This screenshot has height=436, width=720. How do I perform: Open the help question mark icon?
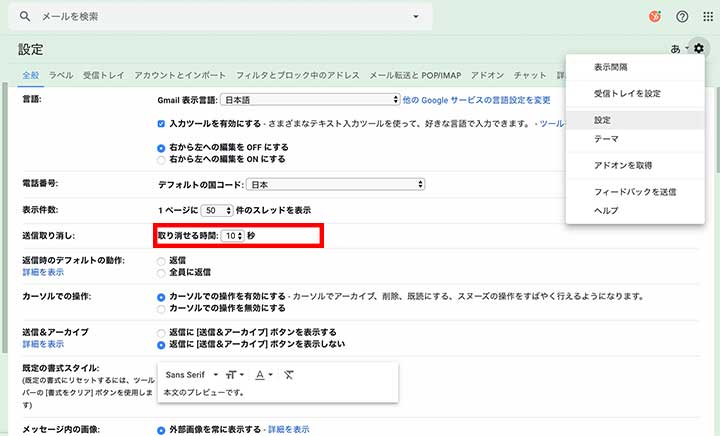coord(682,17)
